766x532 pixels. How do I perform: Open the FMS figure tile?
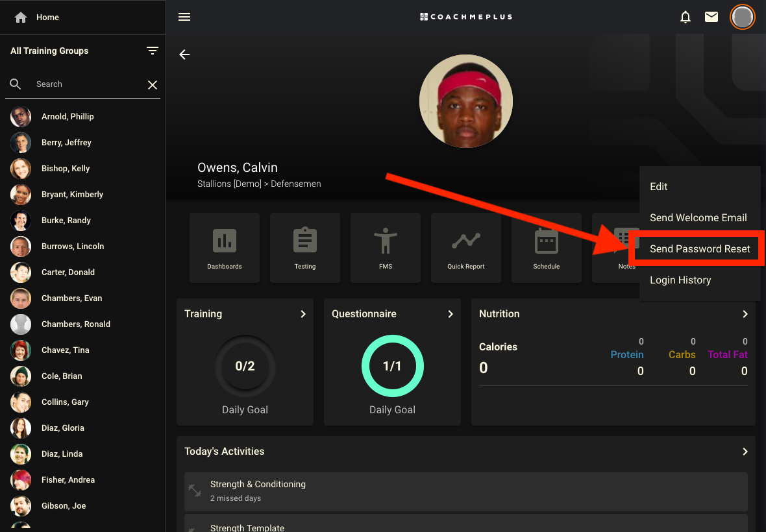click(x=386, y=248)
